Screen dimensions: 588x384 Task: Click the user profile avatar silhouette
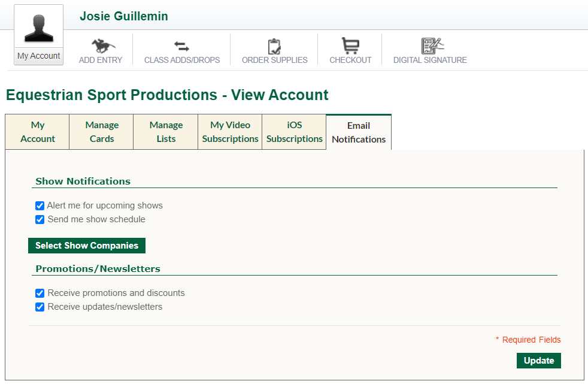click(x=39, y=28)
